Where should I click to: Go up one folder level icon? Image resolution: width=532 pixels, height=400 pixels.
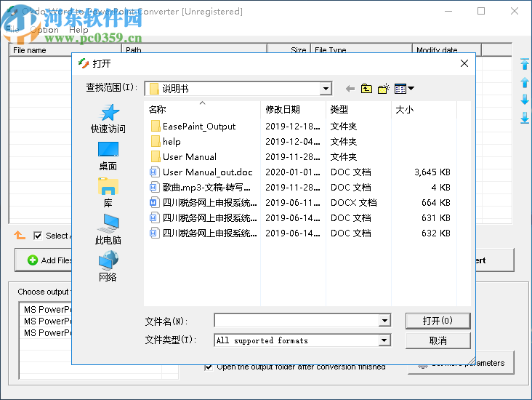[x=366, y=89]
